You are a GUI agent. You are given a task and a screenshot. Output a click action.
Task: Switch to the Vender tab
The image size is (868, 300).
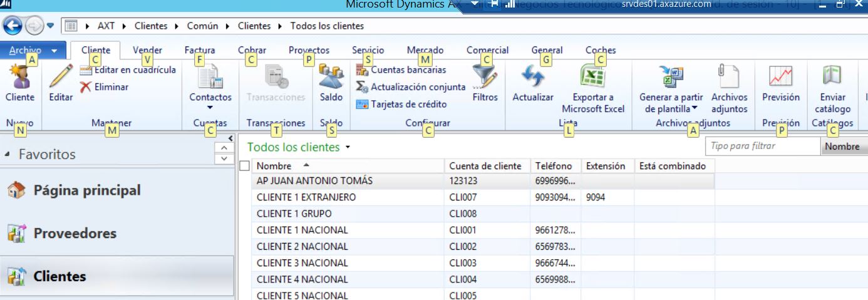click(147, 50)
